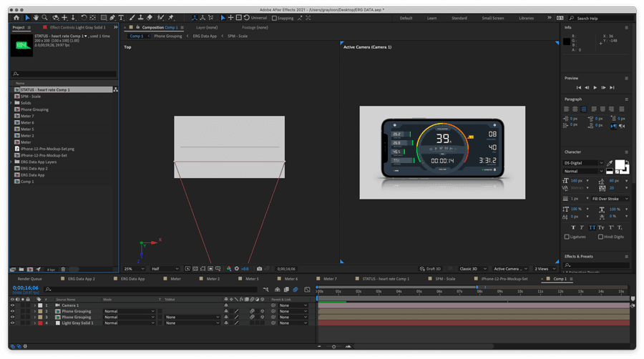Open the Half resolution dropdown
Screen dimensions: 644x359
click(165, 269)
